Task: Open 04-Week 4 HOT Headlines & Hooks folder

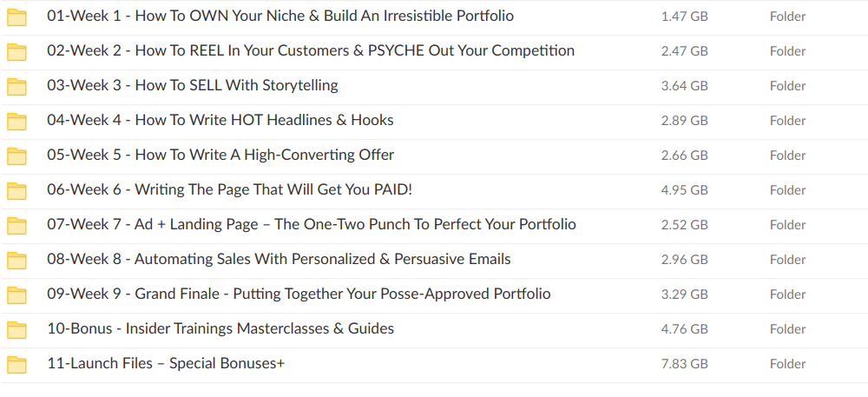Action: pyautogui.click(x=220, y=120)
